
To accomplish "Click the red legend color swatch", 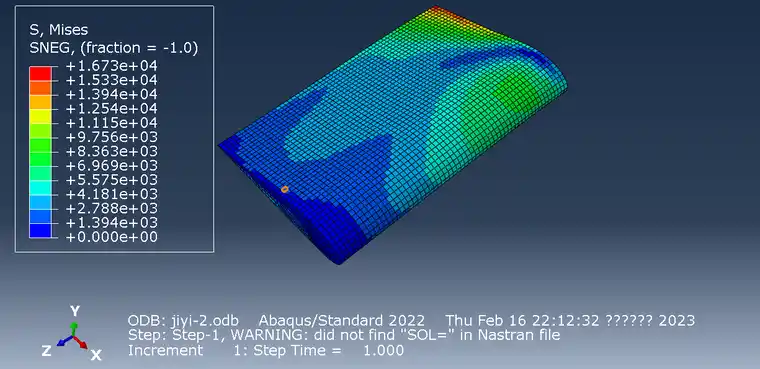I will point(40,73).
